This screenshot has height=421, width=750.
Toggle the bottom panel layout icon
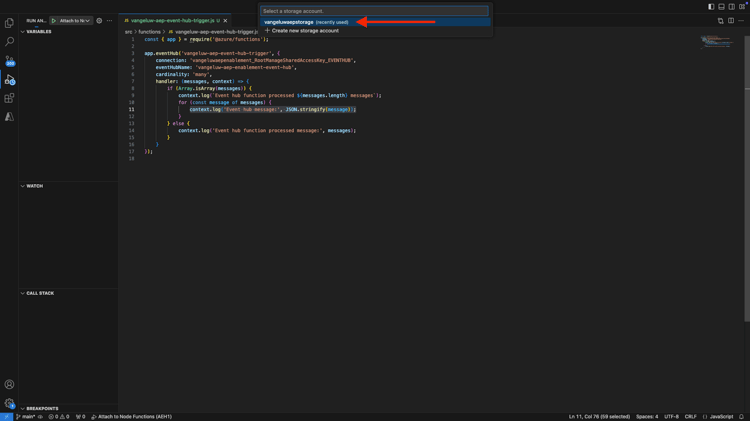[x=721, y=7]
